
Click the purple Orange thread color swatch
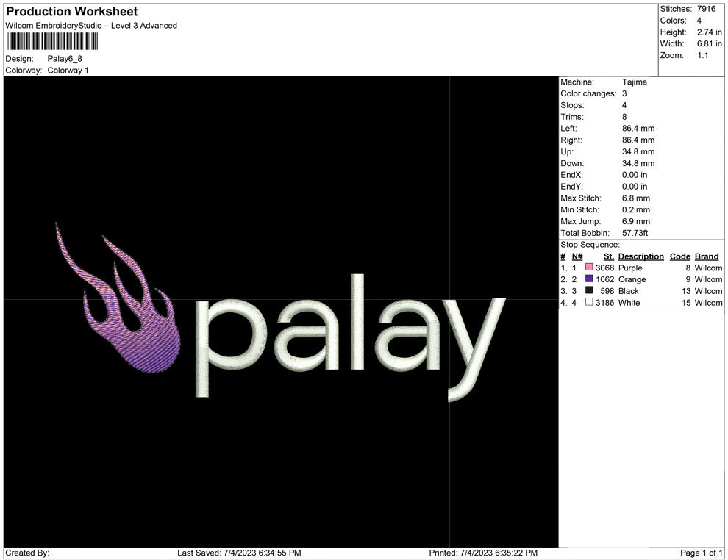point(589,279)
